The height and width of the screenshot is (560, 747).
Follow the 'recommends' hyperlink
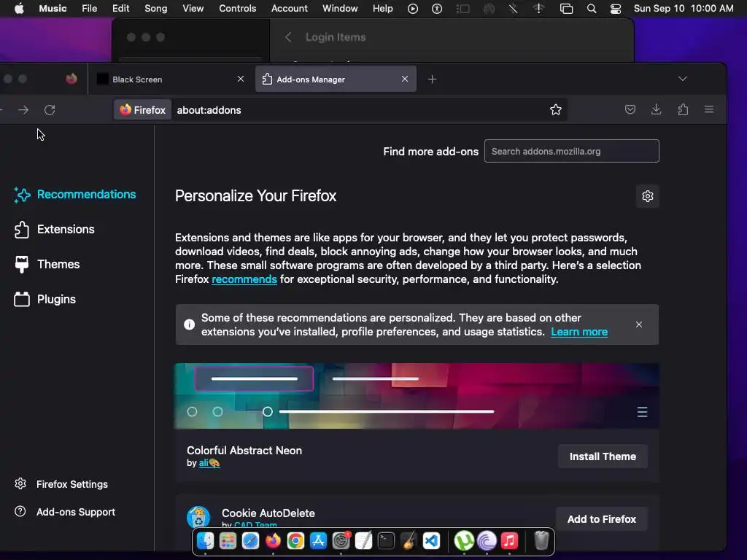[x=244, y=279]
